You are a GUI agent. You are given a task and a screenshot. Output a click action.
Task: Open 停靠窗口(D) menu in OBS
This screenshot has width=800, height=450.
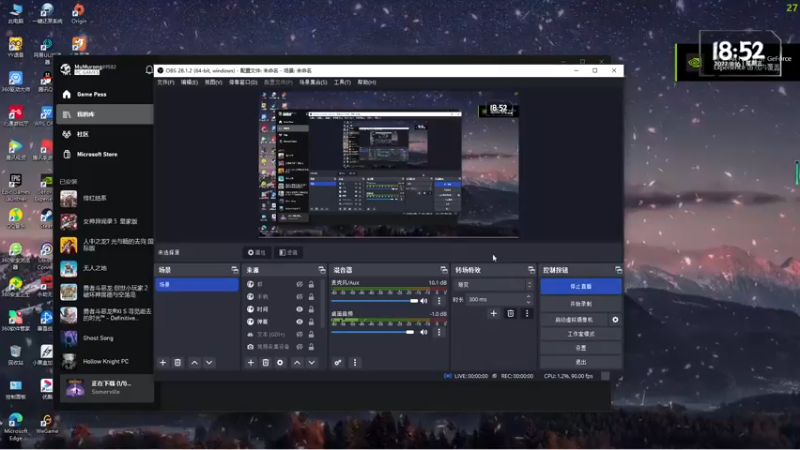(243, 82)
